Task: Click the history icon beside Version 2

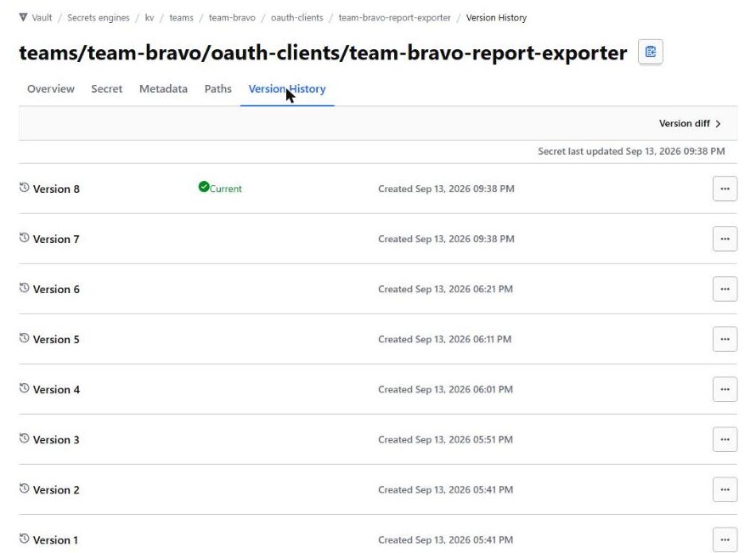Action: click(24, 488)
